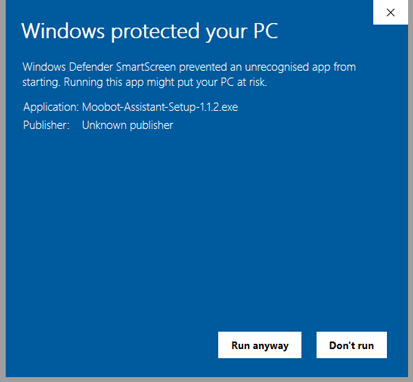This screenshot has height=382, width=413.
Task: Close the SmartScreen dialog with X
Action: (x=390, y=12)
